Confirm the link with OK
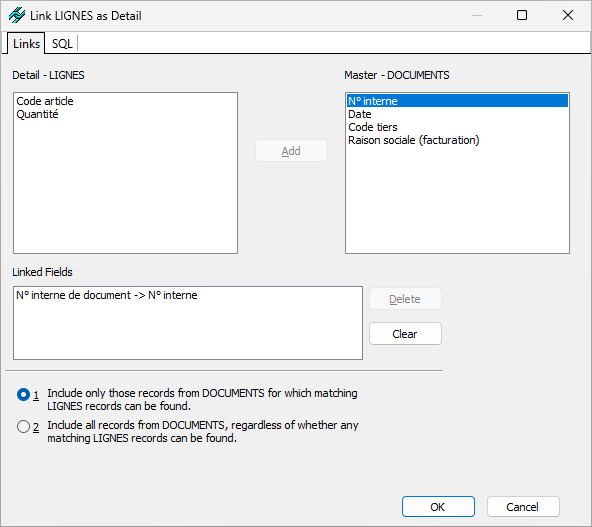Image resolution: width=592 pixels, height=527 pixels. [438, 507]
